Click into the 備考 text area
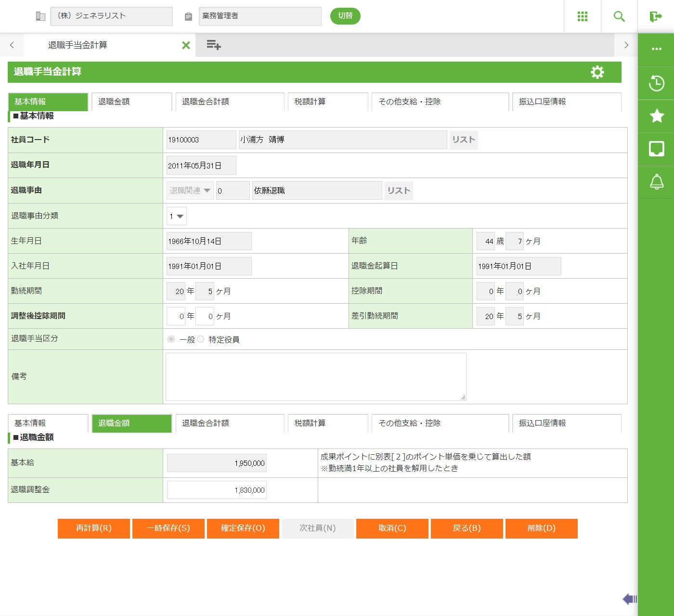The height and width of the screenshot is (616, 674). (x=316, y=376)
